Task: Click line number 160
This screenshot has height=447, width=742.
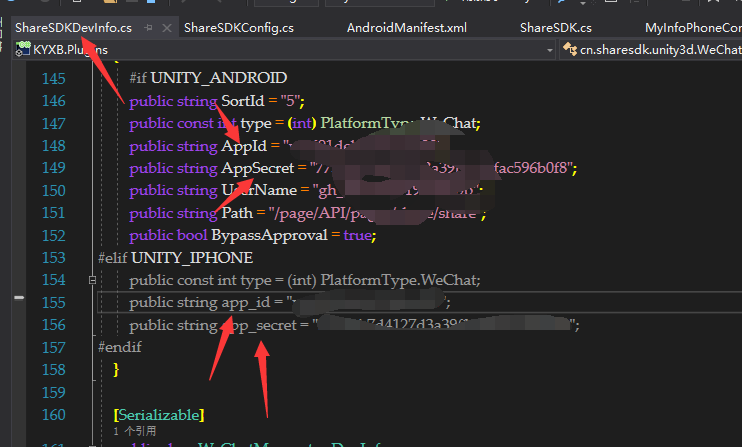Action: click(53, 415)
